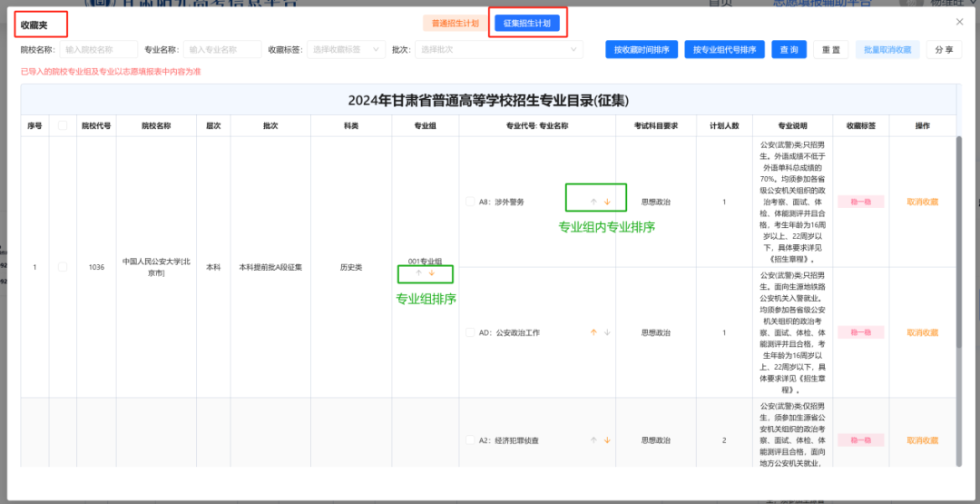Reset filters with 重置 button
The image size is (980, 504).
(x=830, y=50)
